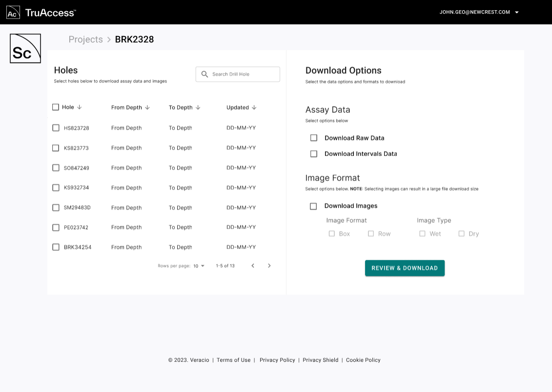
Task: Sort by Updated column arrow
Action: [x=254, y=107]
